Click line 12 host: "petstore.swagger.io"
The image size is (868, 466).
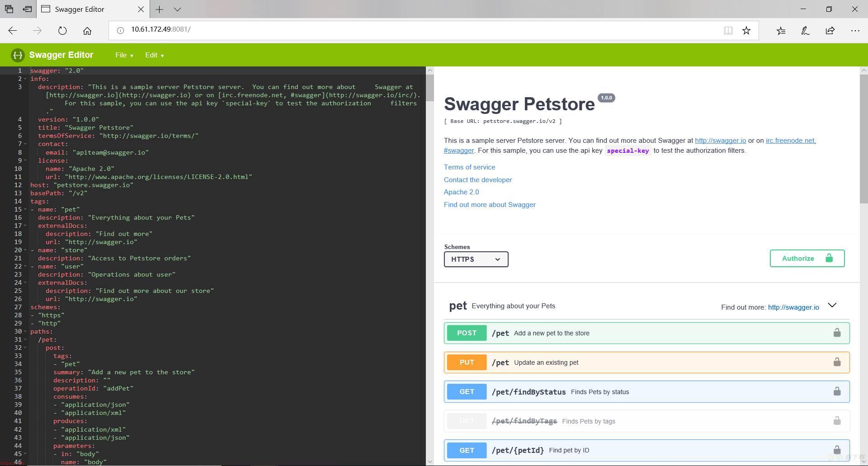82,185
